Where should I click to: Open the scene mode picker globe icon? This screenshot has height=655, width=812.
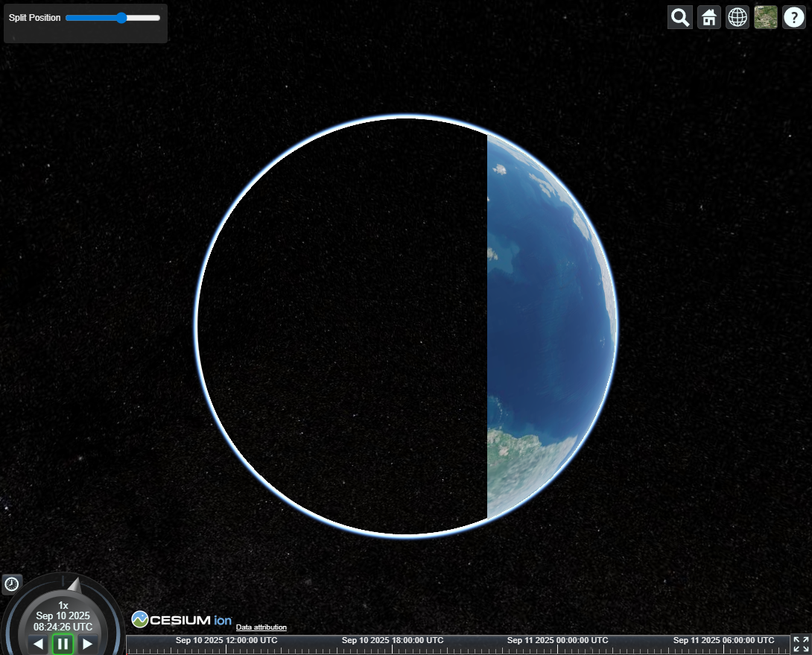coord(738,18)
